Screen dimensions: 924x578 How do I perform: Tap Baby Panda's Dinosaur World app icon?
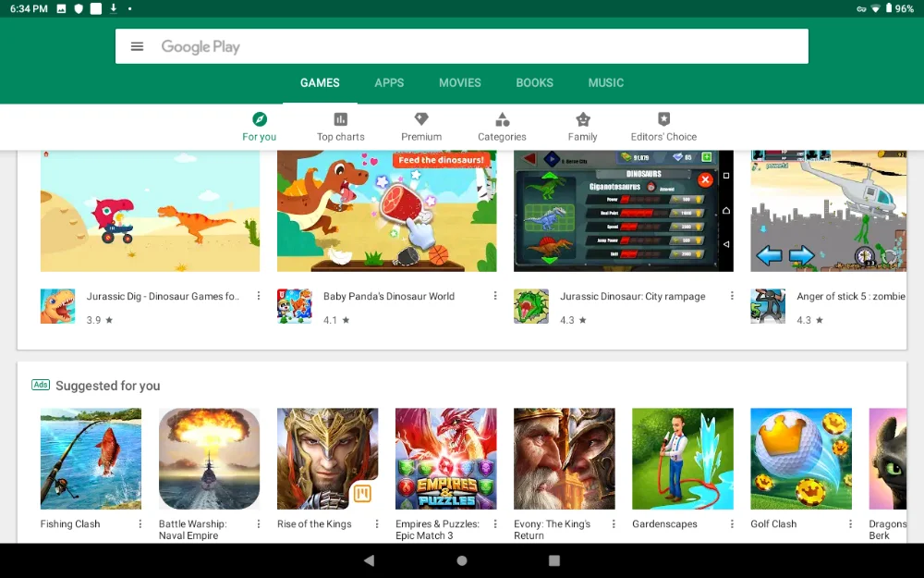pos(295,306)
